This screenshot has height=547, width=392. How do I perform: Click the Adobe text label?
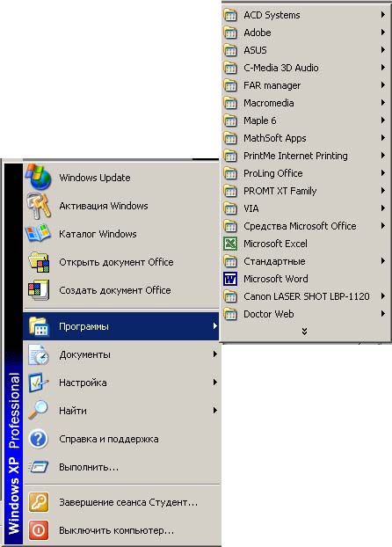point(258,33)
